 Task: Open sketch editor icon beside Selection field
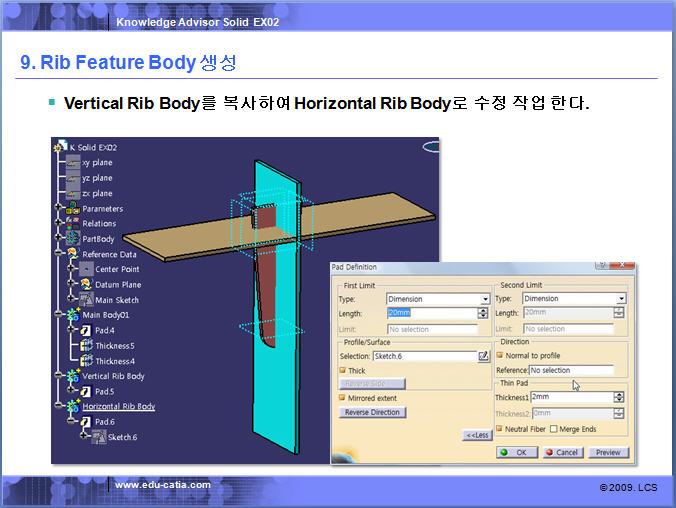click(484, 355)
